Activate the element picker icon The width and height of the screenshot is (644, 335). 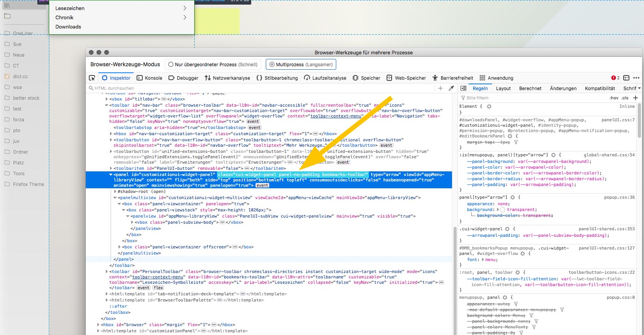pyautogui.click(x=92, y=78)
